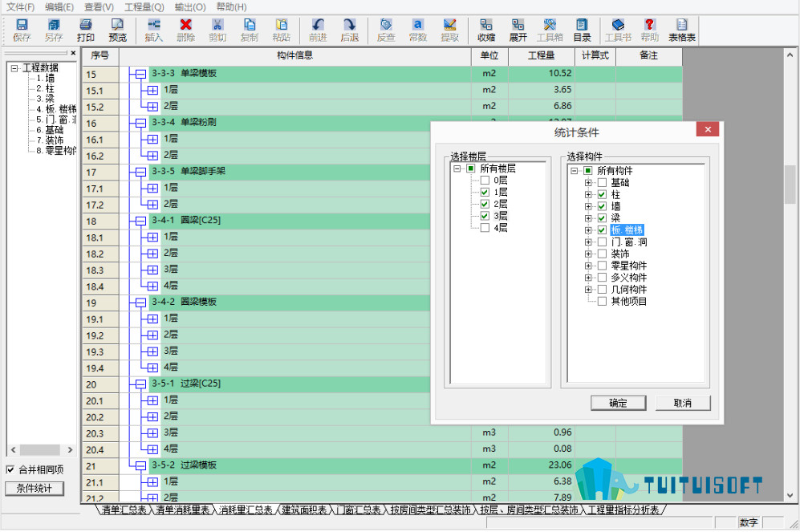Click the 前进 forward arrow icon
The image size is (800, 532).
coord(318,25)
